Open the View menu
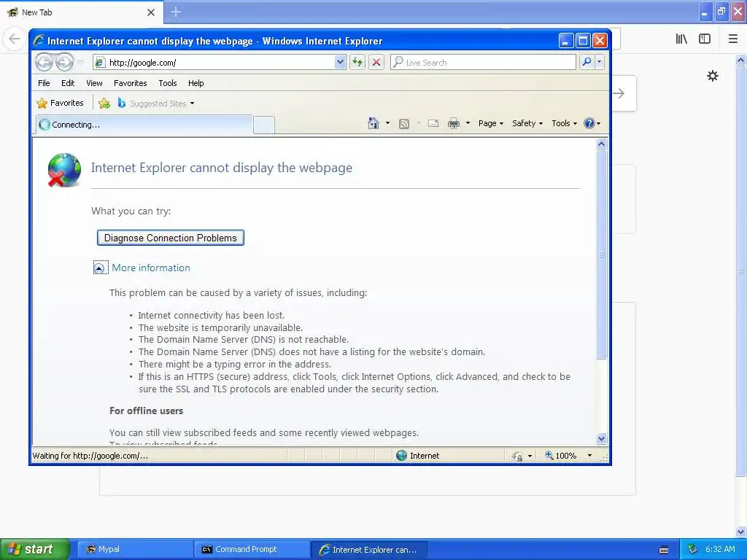Viewport: 747px width, 560px height. [94, 83]
